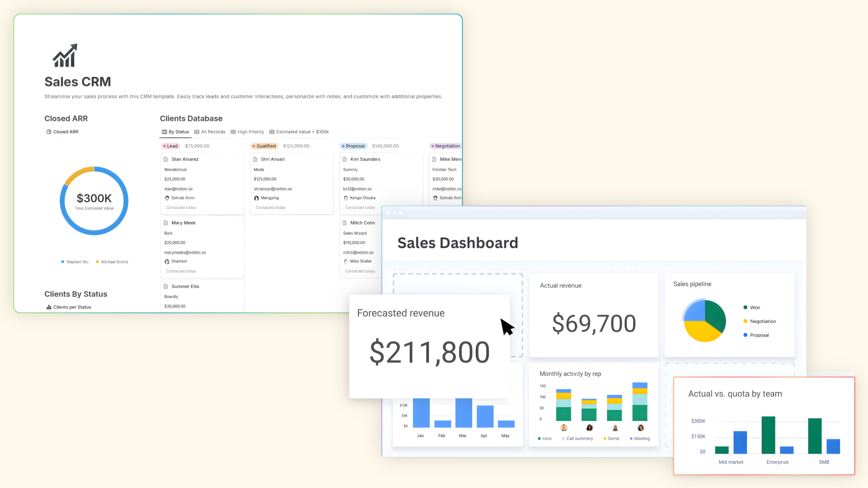Switch to the By Status view tab
This screenshot has height=488, width=868.
(176, 132)
